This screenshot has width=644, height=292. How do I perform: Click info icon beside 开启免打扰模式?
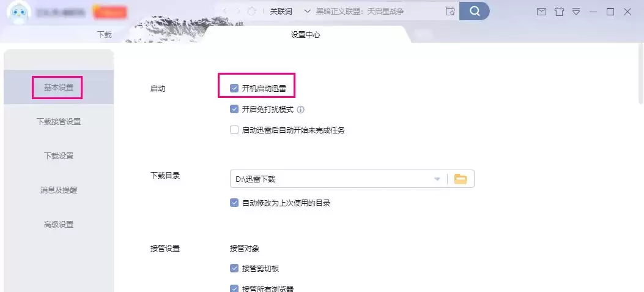[x=300, y=110]
